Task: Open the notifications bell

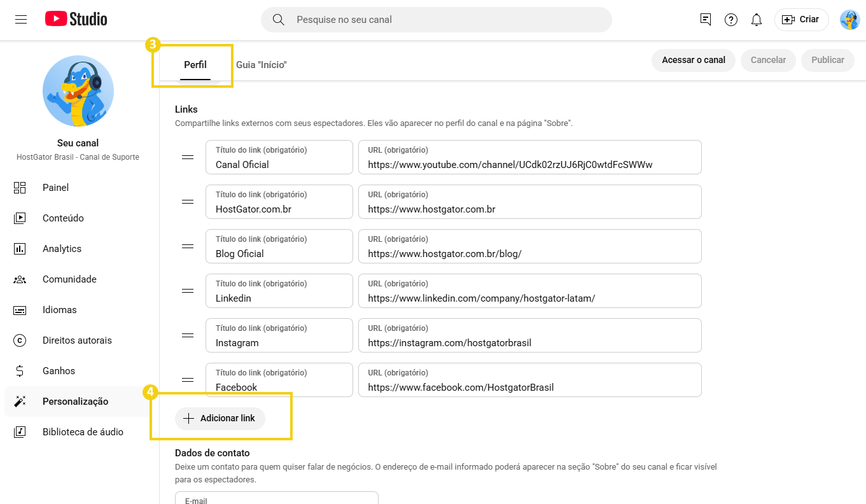Action: (756, 19)
